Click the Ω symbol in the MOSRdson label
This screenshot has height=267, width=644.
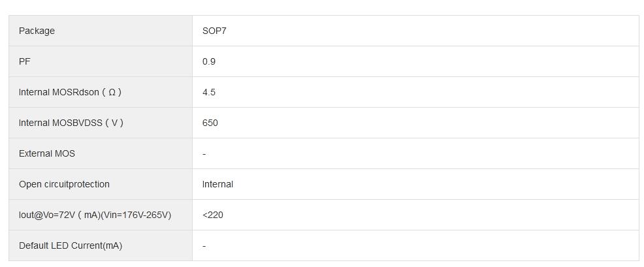click(112, 92)
